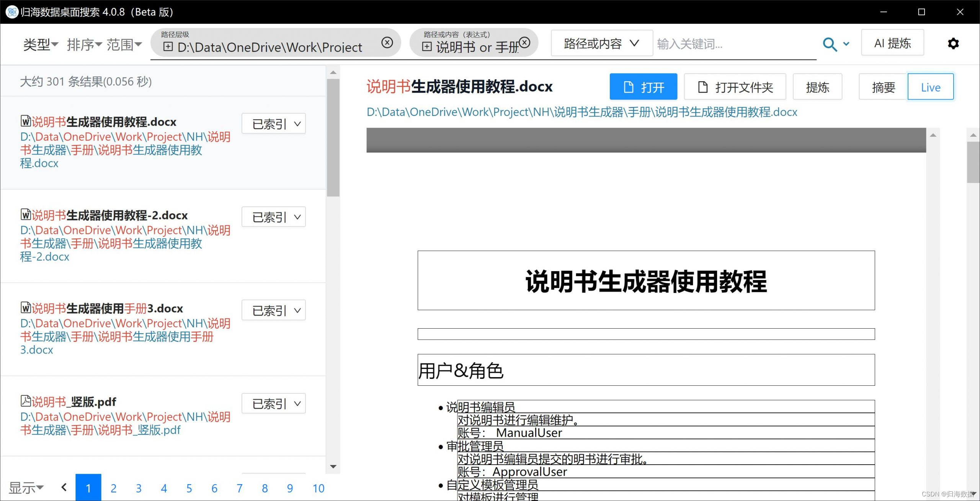Switch preview to 摘要 mode
Screen dimensions: 980x501
883,87
